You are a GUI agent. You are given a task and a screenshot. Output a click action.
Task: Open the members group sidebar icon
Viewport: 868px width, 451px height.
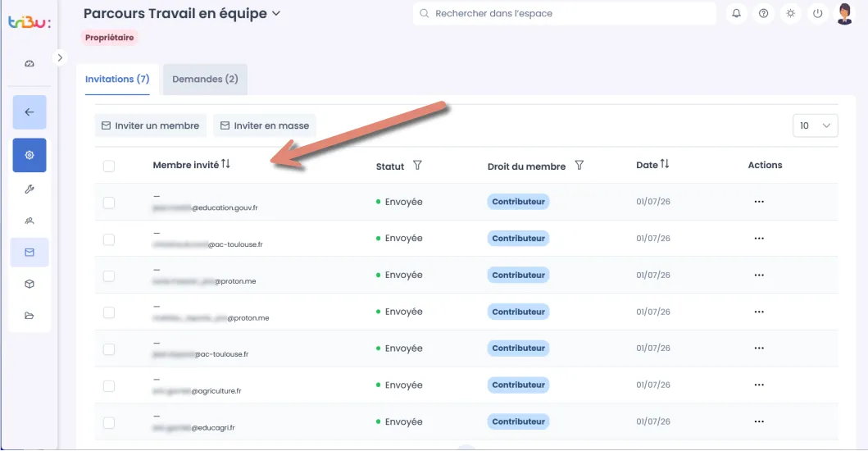click(30, 221)
